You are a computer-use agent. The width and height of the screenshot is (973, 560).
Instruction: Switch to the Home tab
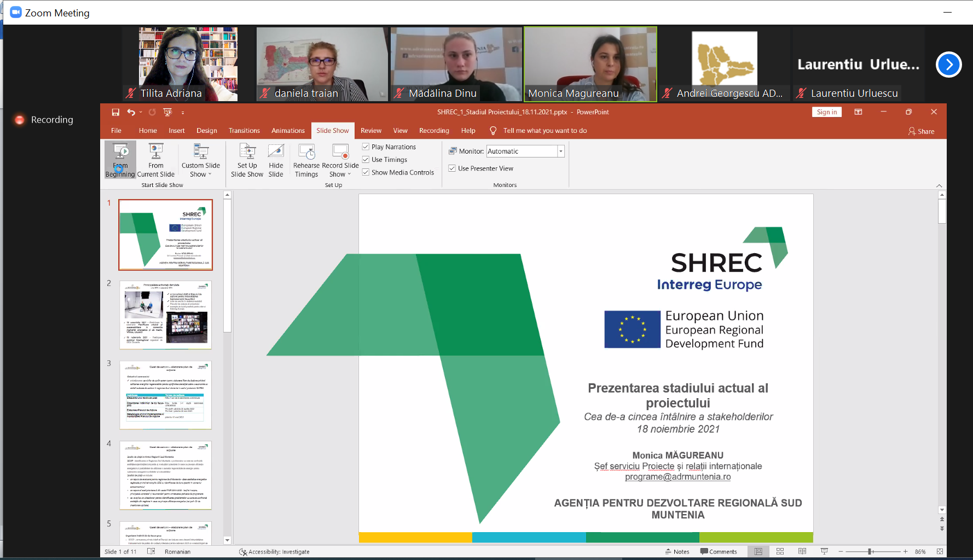pos(148,131)
